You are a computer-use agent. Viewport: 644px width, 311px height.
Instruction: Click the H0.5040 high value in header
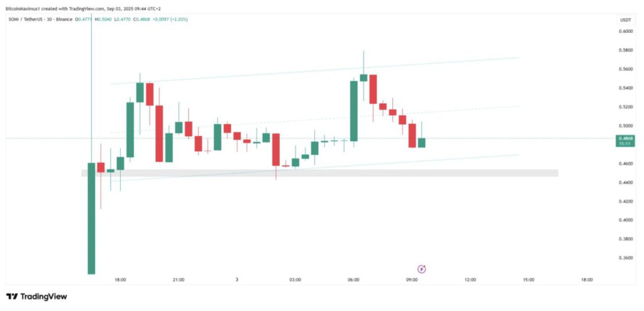pyautogui.click(x=102, y=20)
